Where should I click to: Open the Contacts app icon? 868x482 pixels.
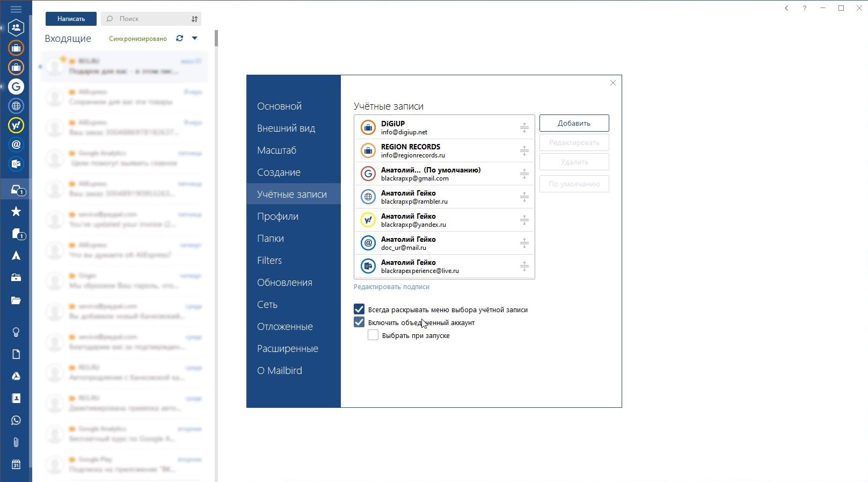pos(16,398)
